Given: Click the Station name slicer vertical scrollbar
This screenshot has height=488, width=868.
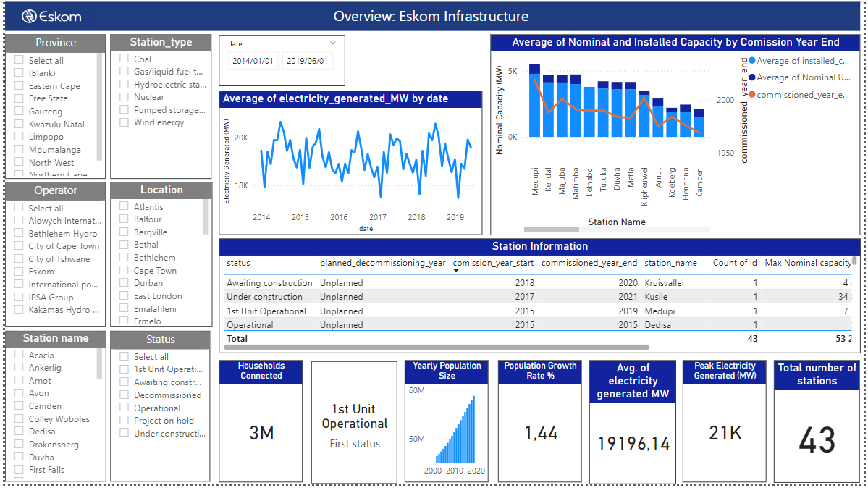Looking at the screenshot, I should point(100,363).
